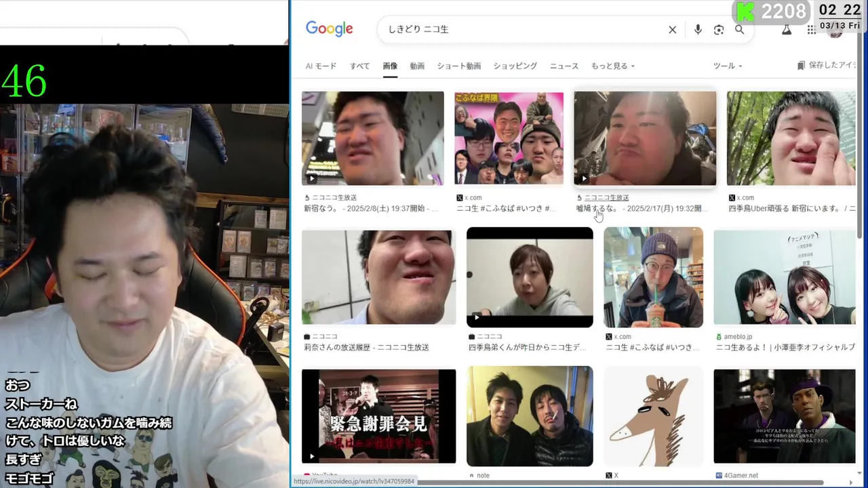Open ショート動画 tab
This screenshot has height=488, width=868.
tap(459, 66)
